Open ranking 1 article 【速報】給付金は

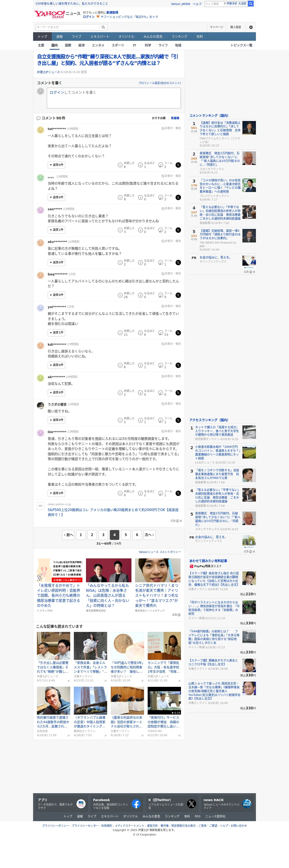pyautogui.click(x=220, y=129)
